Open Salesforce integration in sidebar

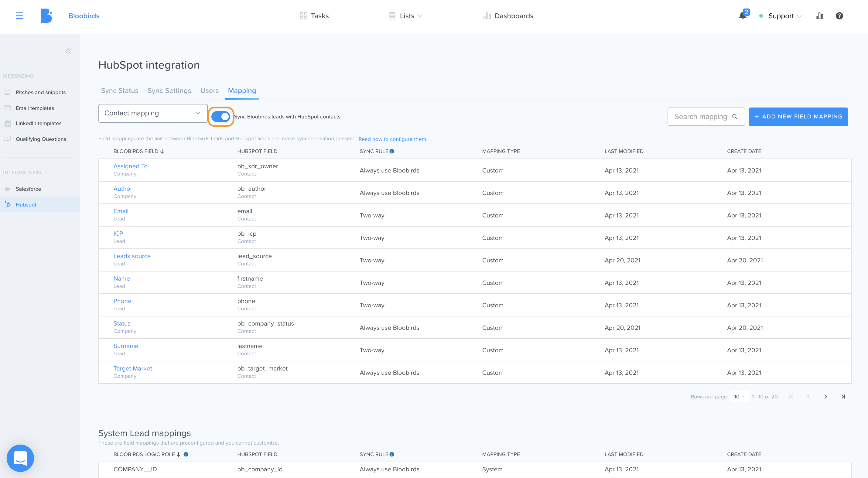pyautogui.click(x=28, y=189)
